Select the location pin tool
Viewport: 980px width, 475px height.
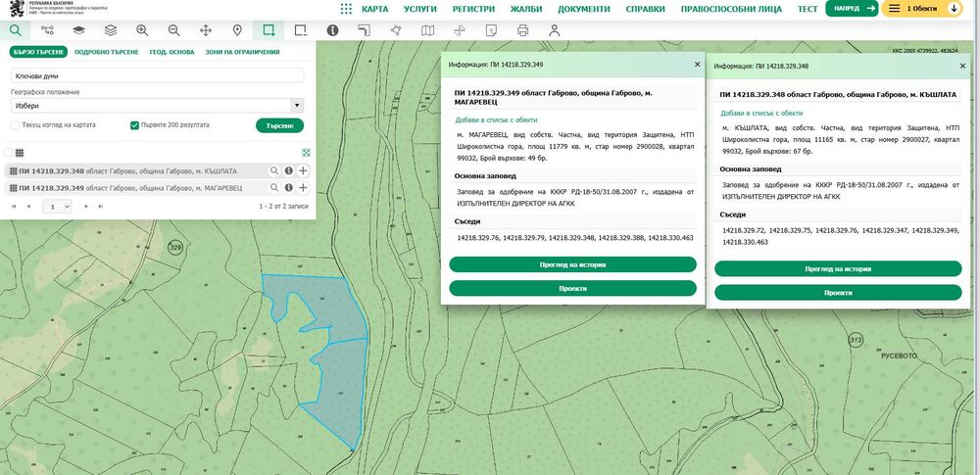pyautogui.click(x=237, y=30)
